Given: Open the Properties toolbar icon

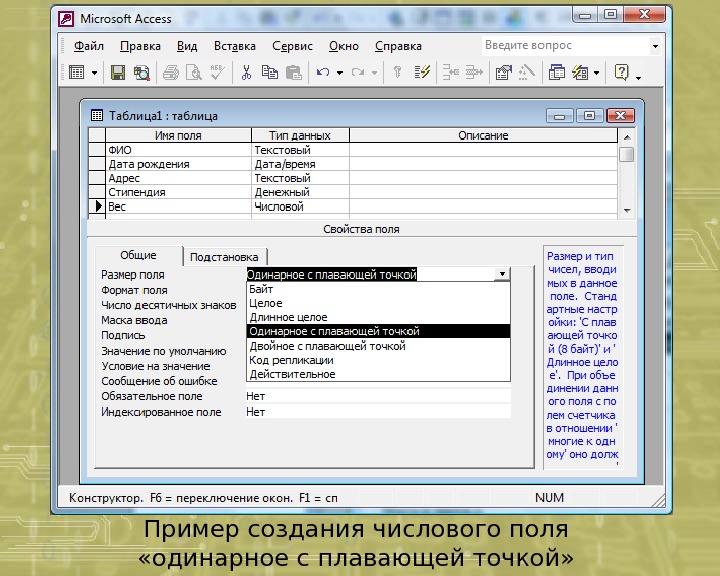Looking at the screenshot, I should tap(504, 73).
